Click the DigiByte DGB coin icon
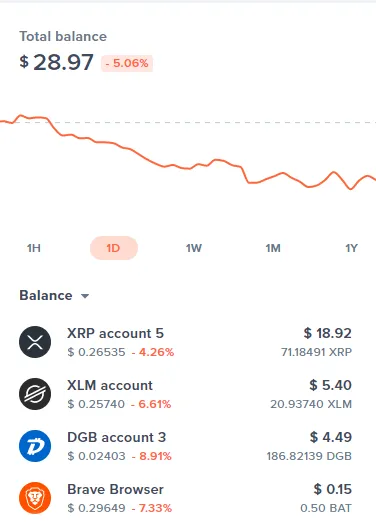The image size is (376, 532). [35, 446]
